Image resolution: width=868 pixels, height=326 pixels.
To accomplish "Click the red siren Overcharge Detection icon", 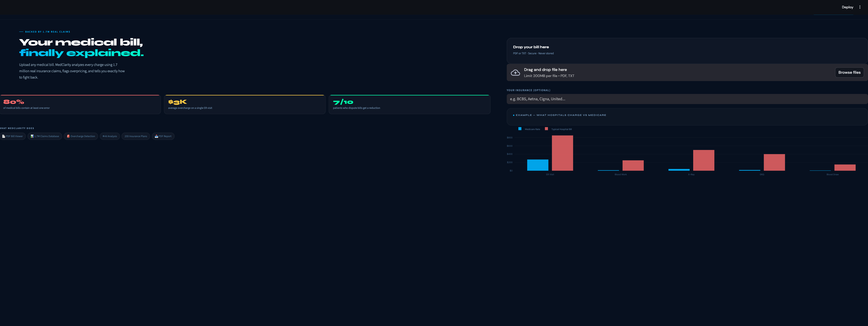I will [x=68, y=136].
